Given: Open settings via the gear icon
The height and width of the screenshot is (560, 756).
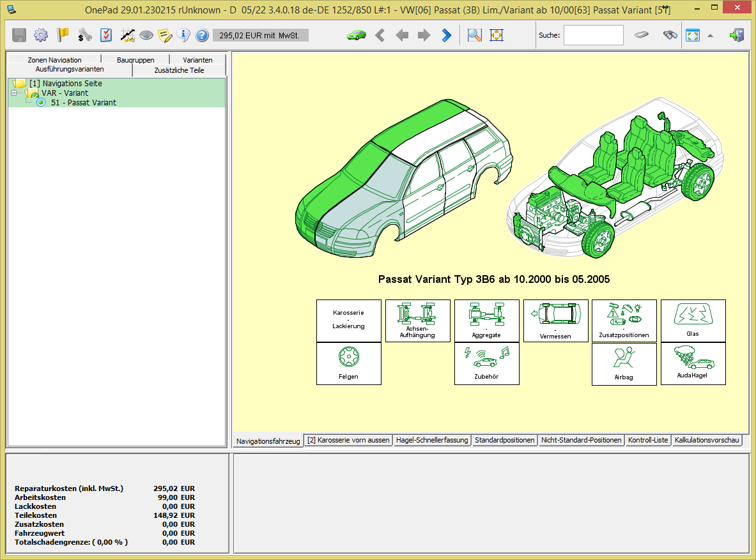Looking at the screenshot, I should 40,35.
